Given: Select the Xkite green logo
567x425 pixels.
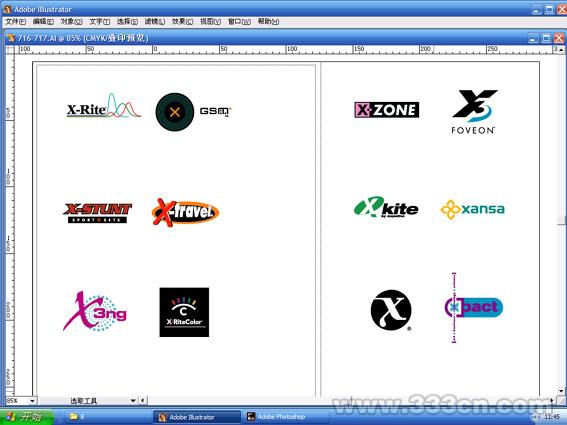Looking at the screenshot, I should (386, 207).
